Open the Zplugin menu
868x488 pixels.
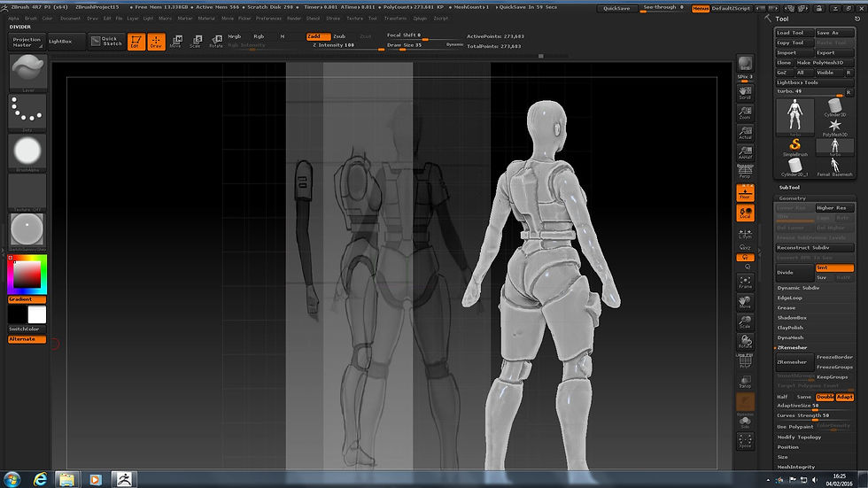[420, 18]
